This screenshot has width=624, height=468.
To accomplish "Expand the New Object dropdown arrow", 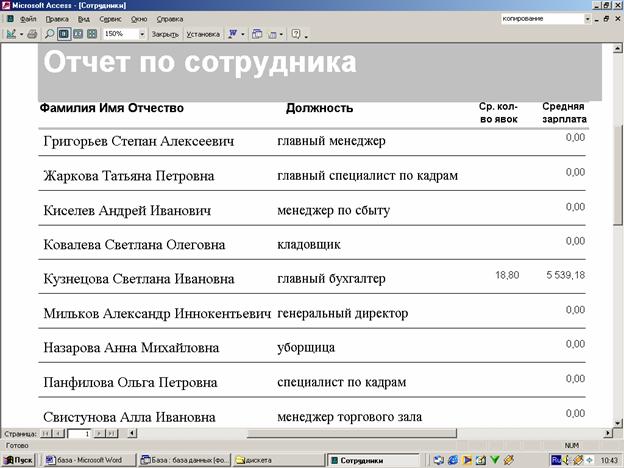I will point(283,34).
